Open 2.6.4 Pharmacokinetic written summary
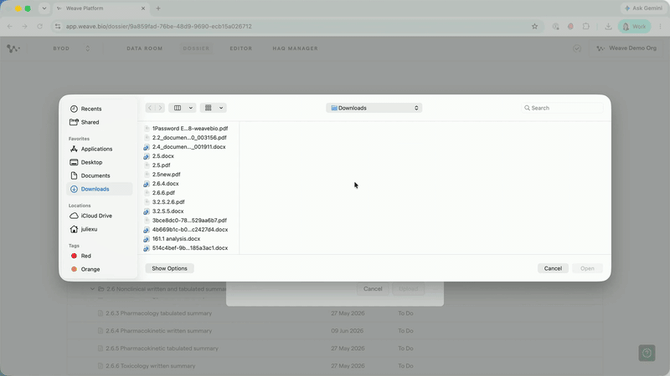 coord(159,331)
